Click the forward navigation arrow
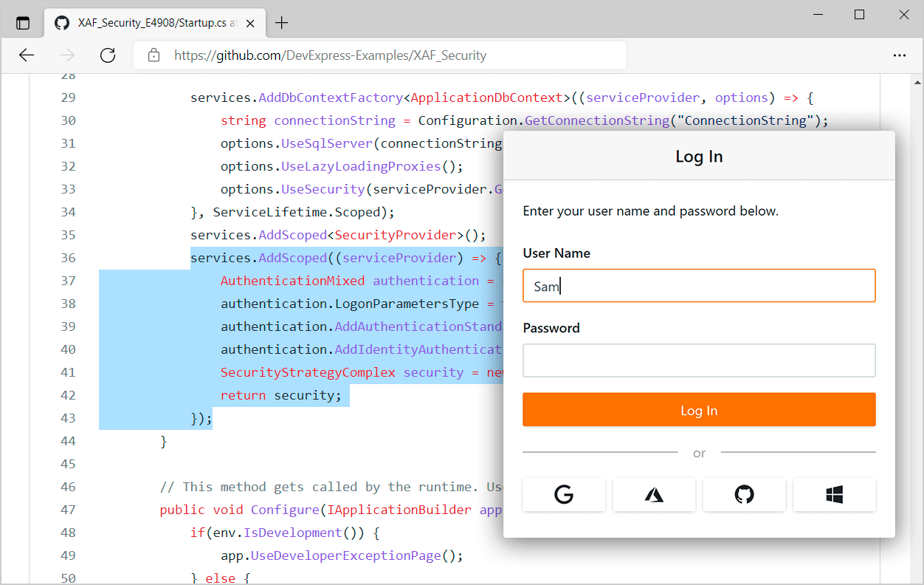The width and height of the screenshot is (924, 585). [x=66, y=55]
